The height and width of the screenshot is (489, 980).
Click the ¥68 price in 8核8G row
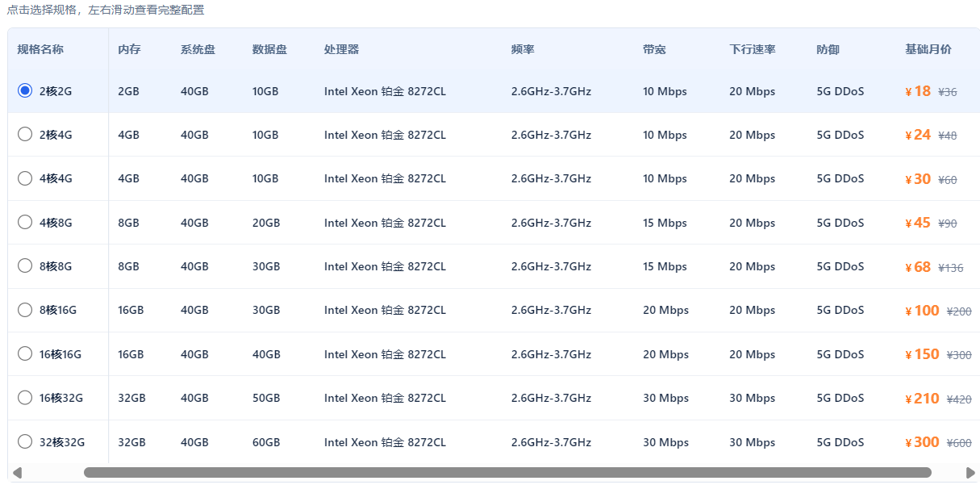[x=918, y=266]
